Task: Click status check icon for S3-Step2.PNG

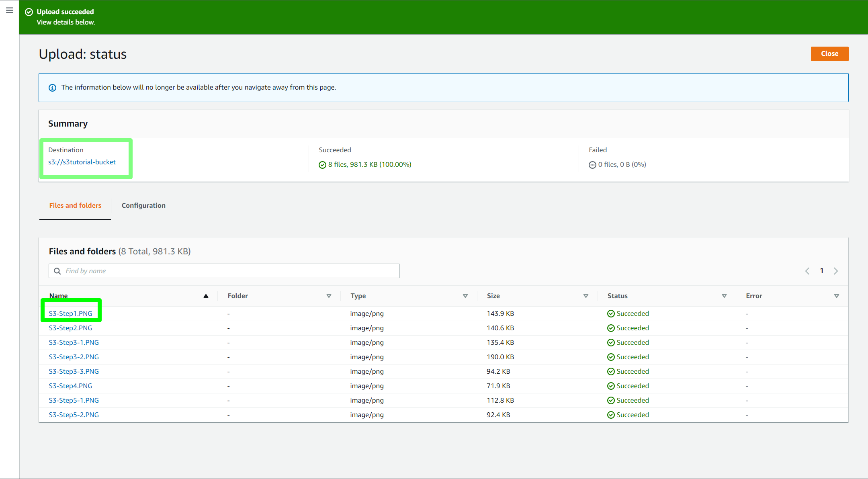Action: click(x=611, y=328)
